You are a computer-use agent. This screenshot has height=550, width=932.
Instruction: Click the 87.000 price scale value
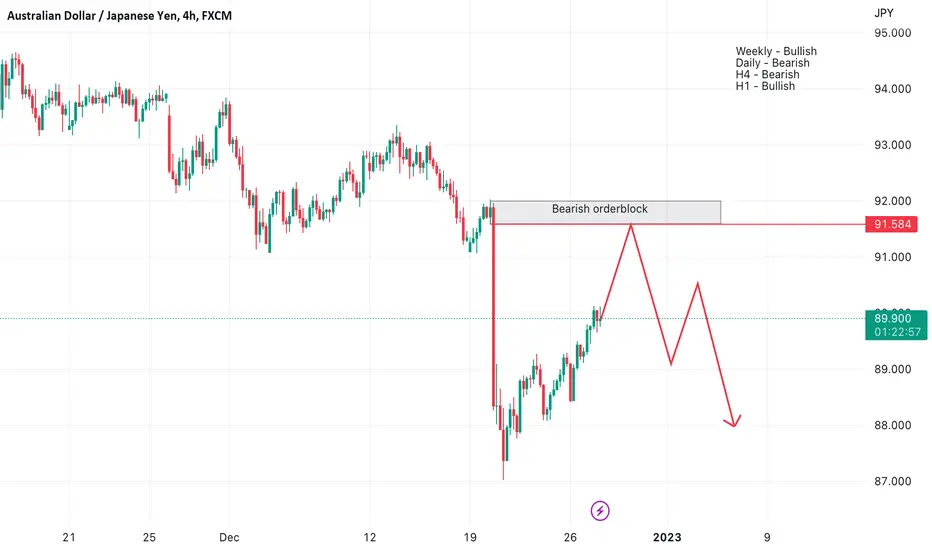pos(892,481)
